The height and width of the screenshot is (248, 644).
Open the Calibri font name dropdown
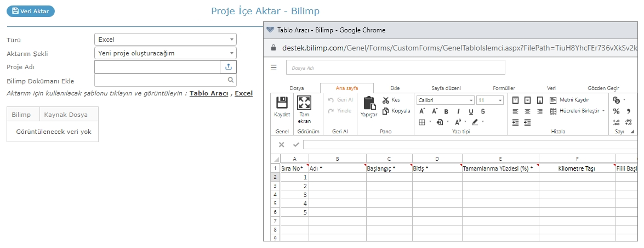[x=471, y=100]
